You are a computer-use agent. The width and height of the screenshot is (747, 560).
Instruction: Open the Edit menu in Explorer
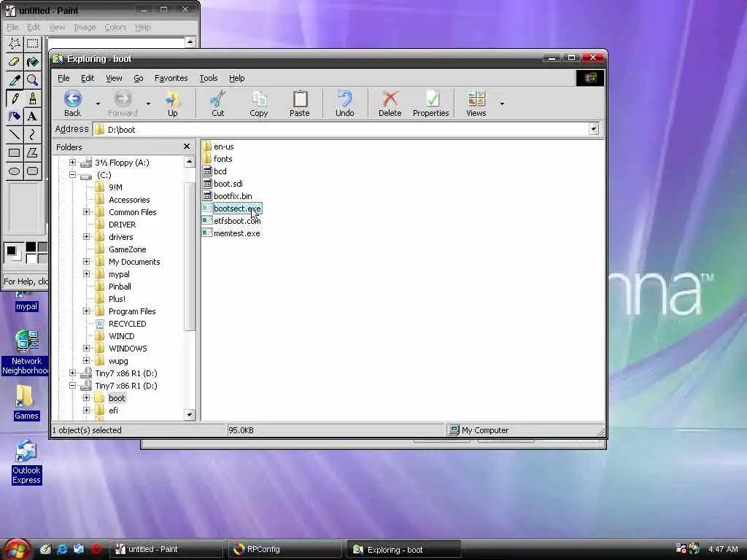(x=88, y=78)
